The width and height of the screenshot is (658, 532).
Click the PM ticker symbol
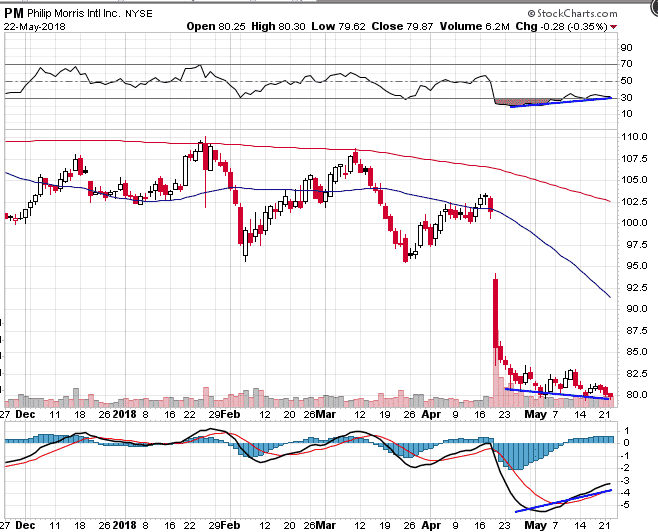(x=14, y=13)
